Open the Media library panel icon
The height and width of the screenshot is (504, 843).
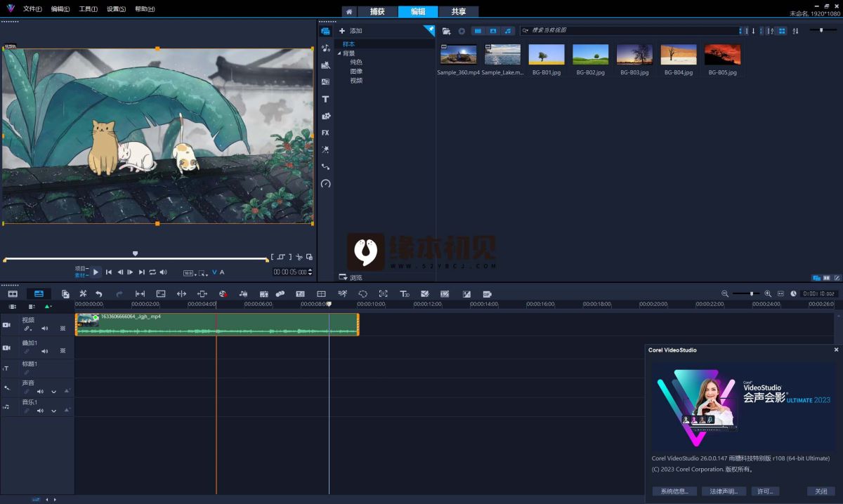[x=325, y=31]
